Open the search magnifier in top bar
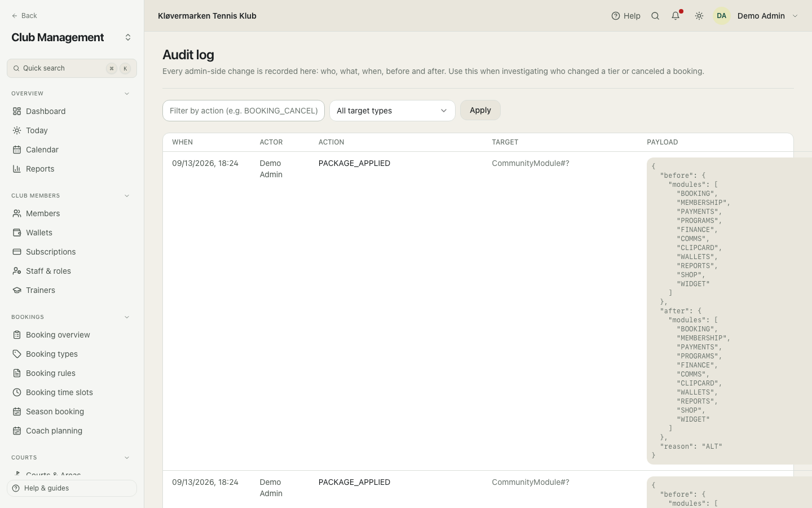Screen dimensions: 812x508 coord(655,16)
